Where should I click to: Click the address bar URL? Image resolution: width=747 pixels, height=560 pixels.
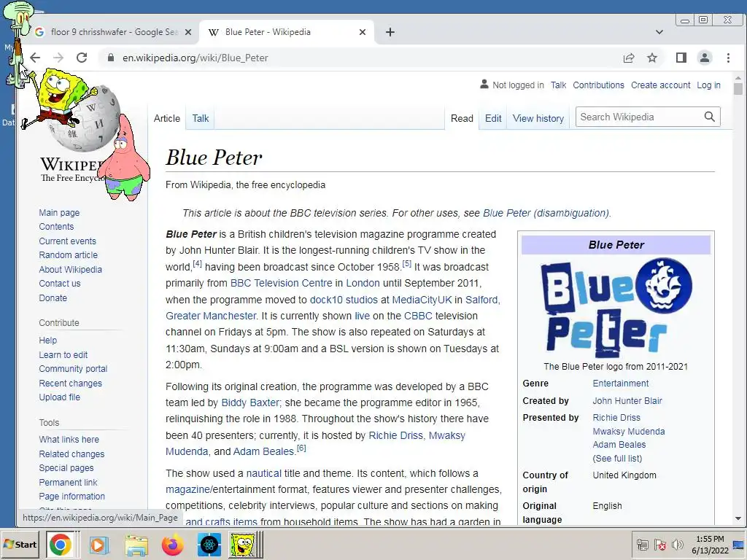(x=196, y=58)
